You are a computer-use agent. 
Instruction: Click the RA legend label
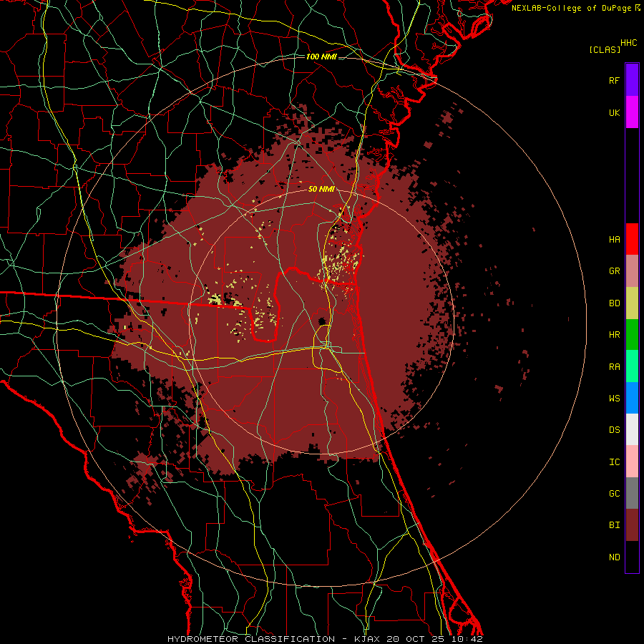[x=614, y=367]
